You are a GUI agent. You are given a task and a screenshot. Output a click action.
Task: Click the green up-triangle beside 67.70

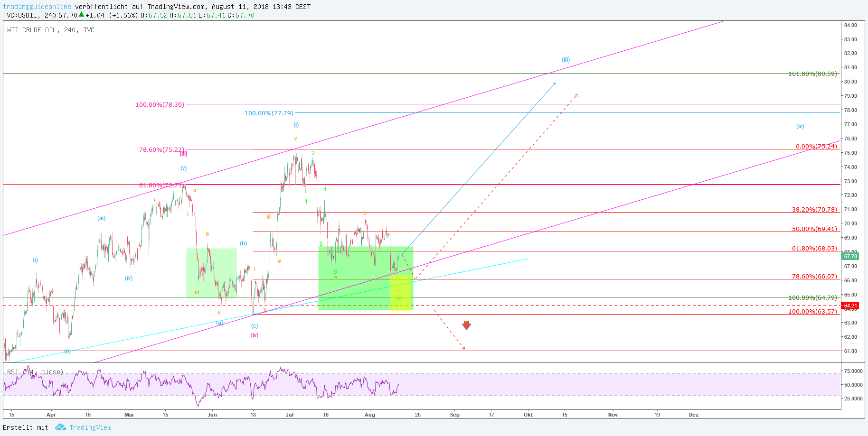(82, 15)
